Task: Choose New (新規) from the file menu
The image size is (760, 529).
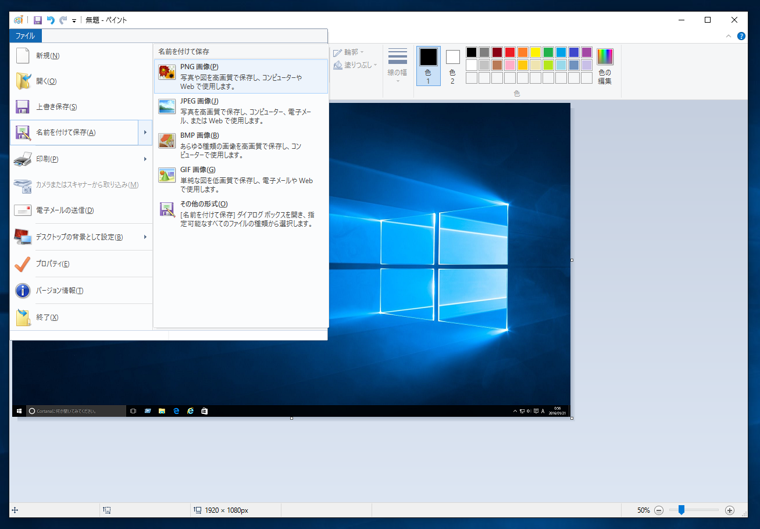Action: pyautogui.click(x=81, y=55)
